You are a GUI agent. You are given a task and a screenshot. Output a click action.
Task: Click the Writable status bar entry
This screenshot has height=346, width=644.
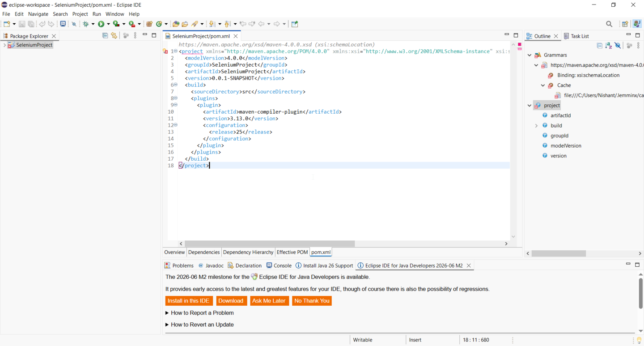click(x=363, y=340)
